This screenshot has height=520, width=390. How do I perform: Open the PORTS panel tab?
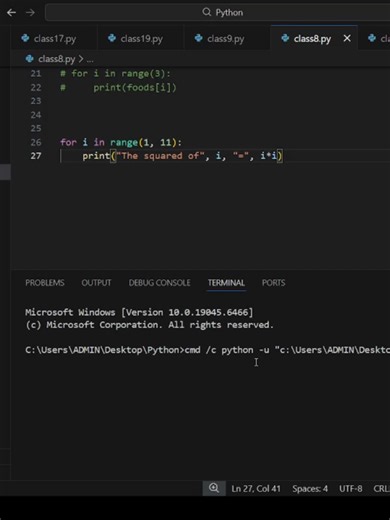[x=273, y=283]
